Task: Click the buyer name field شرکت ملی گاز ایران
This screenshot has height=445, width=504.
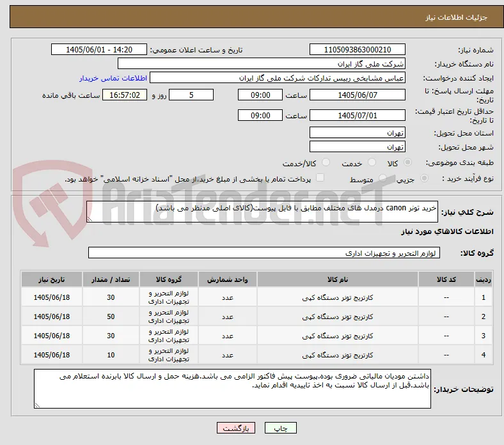Action: click(262, 64)
